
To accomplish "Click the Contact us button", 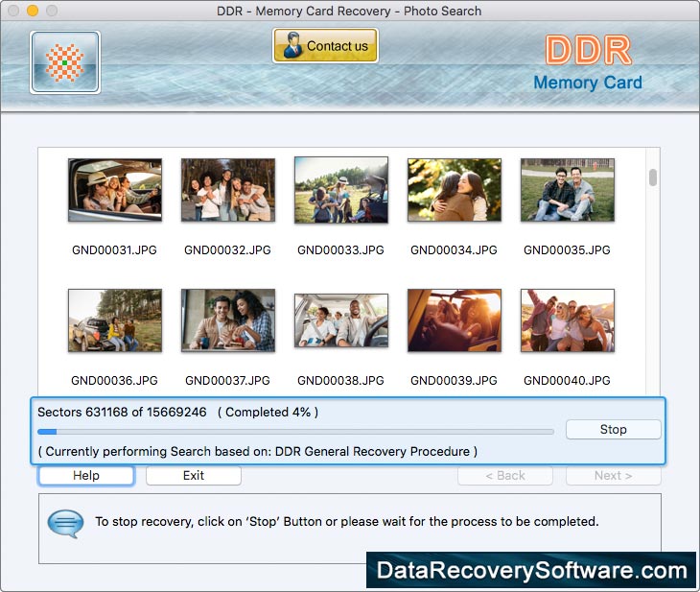I will pos(325,45).
